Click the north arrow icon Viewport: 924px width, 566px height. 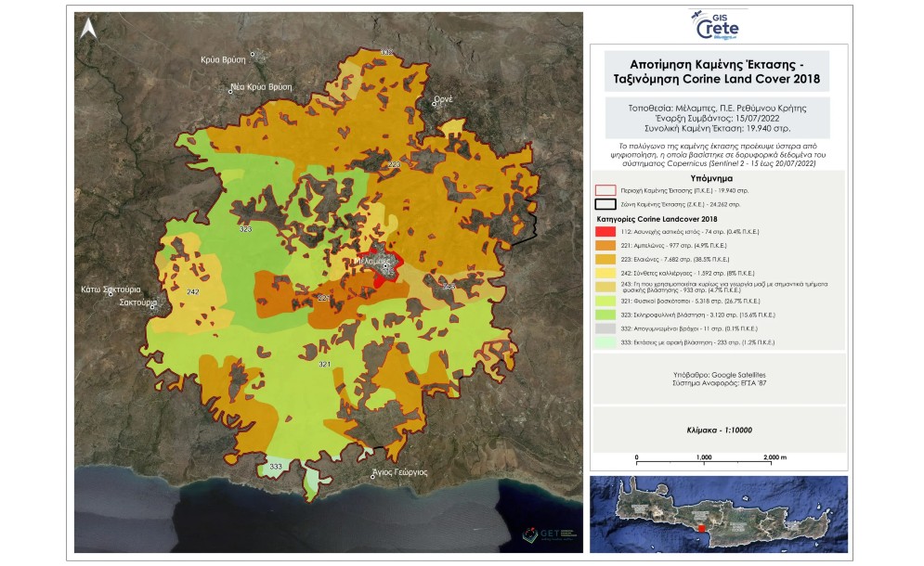[87, 29]
